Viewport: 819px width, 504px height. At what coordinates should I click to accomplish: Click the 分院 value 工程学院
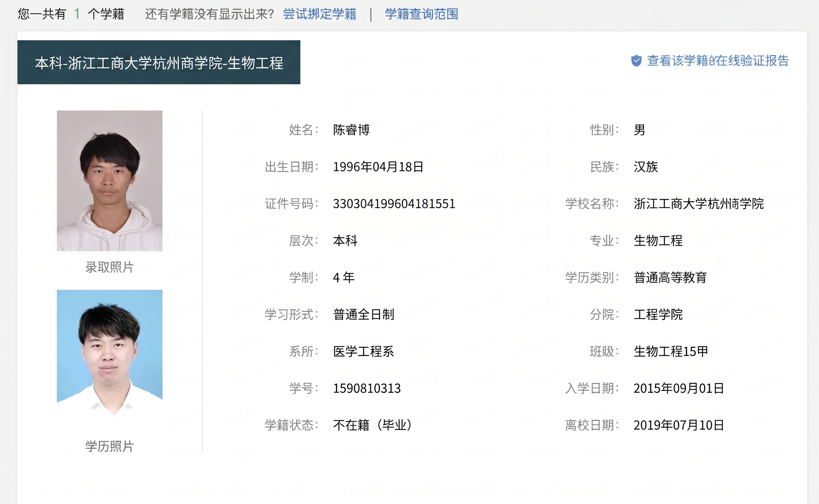click(x=658, y=314)
